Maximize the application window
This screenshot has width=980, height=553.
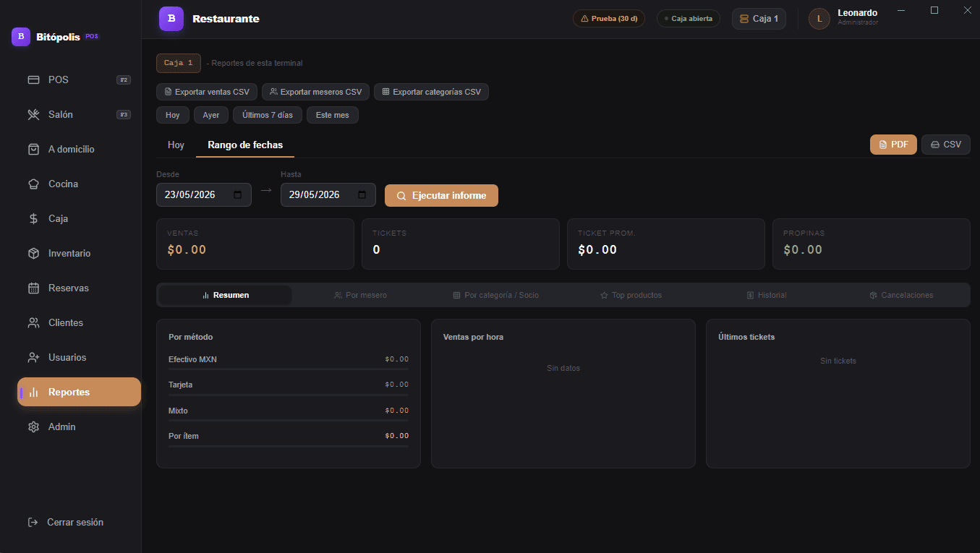point(934,10)
